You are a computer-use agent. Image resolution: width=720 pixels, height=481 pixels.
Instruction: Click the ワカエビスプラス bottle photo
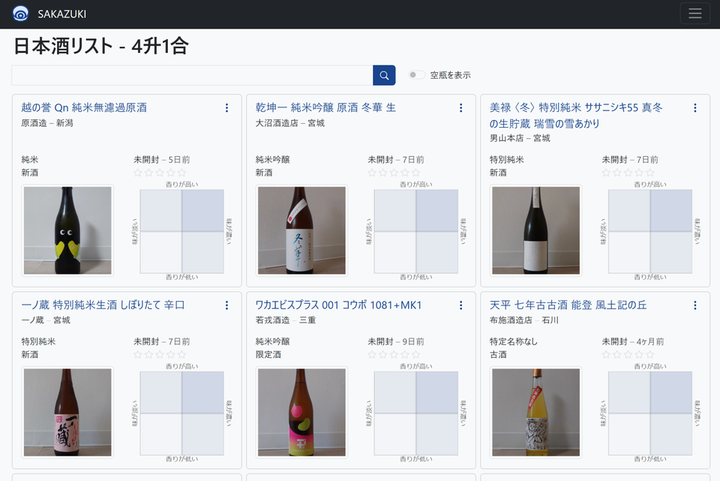click(x=302, y=412)
